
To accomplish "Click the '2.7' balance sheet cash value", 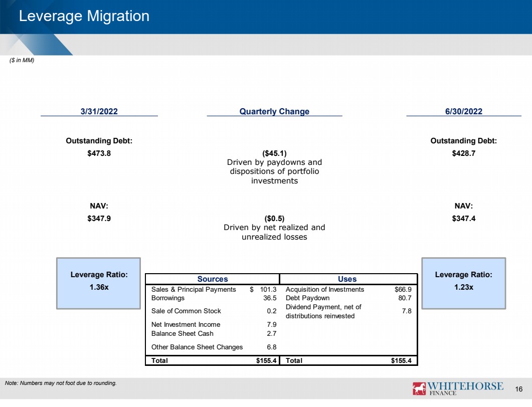I will point(272,333).
